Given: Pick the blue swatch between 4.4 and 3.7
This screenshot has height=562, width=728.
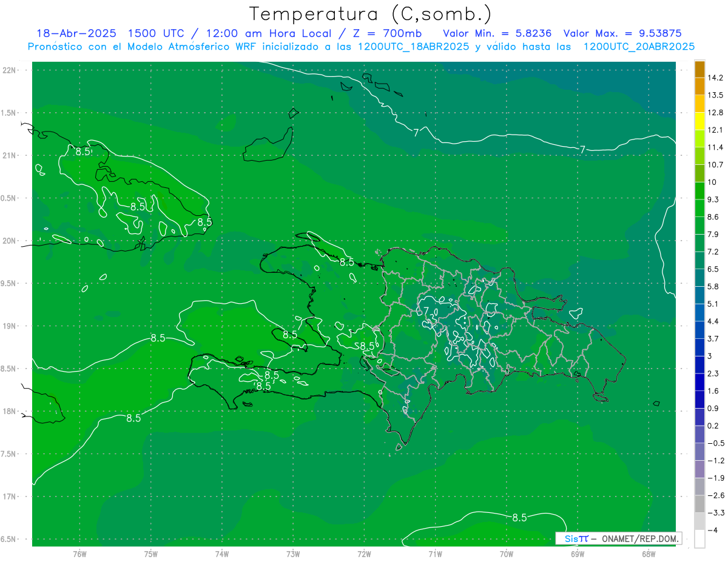Looking at the screenshot, I should [x=699, y=330].
